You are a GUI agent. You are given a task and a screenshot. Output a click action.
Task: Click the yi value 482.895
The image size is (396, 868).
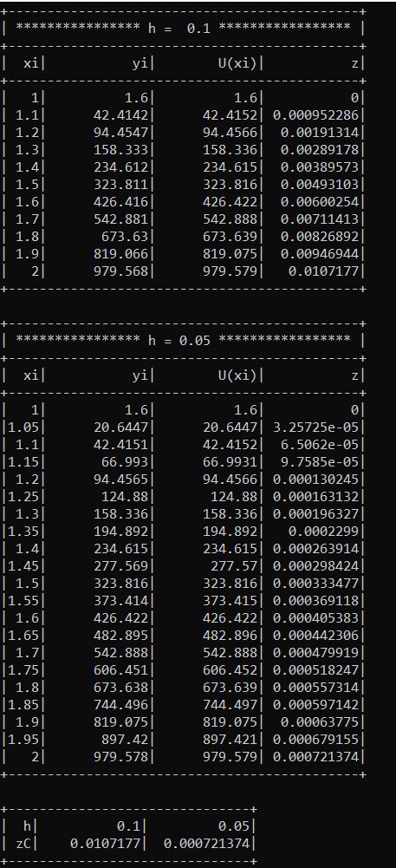coord(120,636)
